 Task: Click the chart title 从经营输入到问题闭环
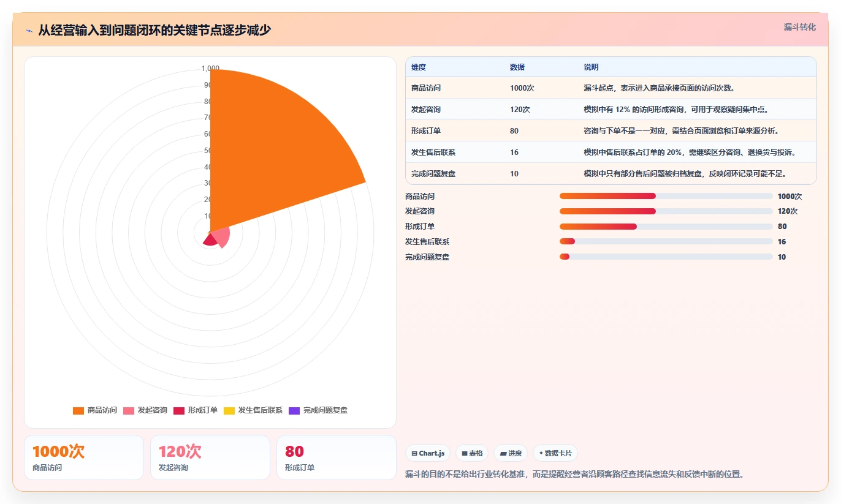coord(154,30)
